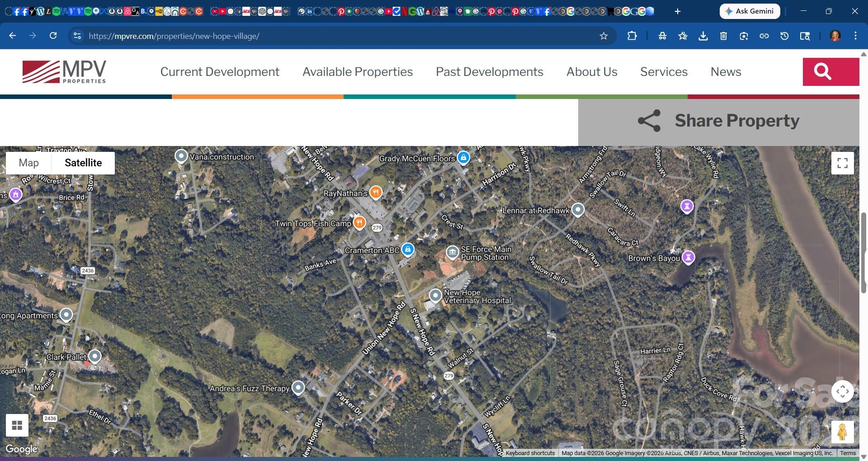
Task: Click the Share Property button
Action: point(718,121)
